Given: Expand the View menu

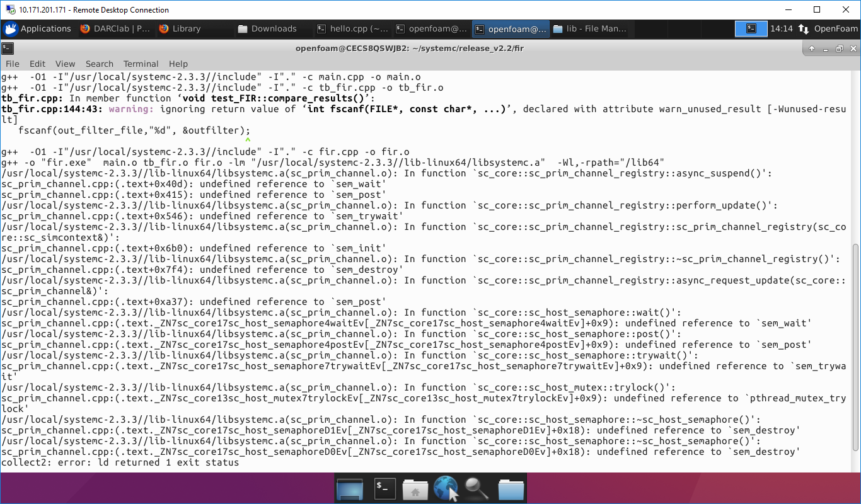Looking at the screenshot, I should click(x=65, y=64).
